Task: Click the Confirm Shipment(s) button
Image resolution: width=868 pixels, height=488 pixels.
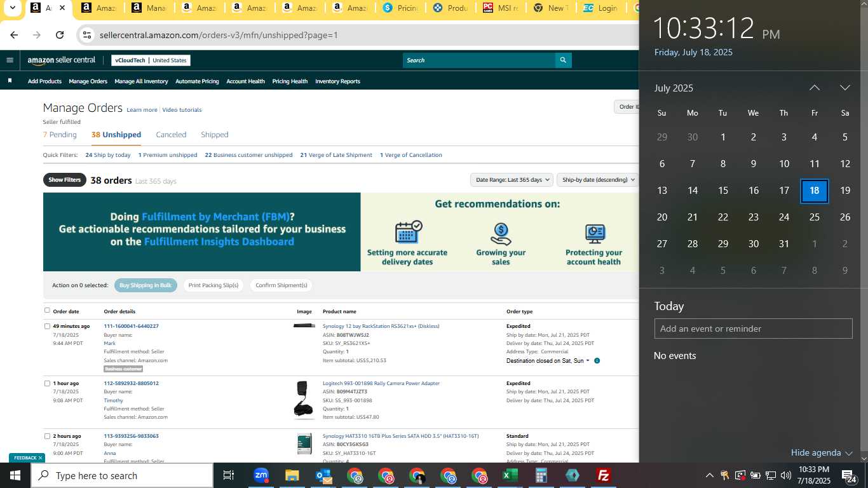Action: coord(281,285)
